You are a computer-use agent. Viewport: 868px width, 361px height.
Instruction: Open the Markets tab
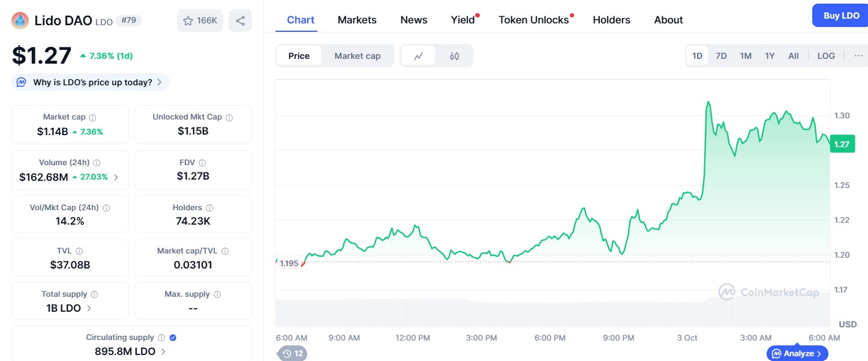pyautogui.click(x=357, y=20)
